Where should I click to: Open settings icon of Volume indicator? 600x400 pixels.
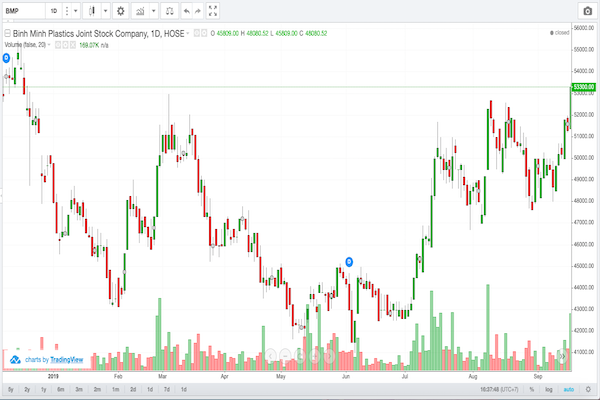coord(65,45)
